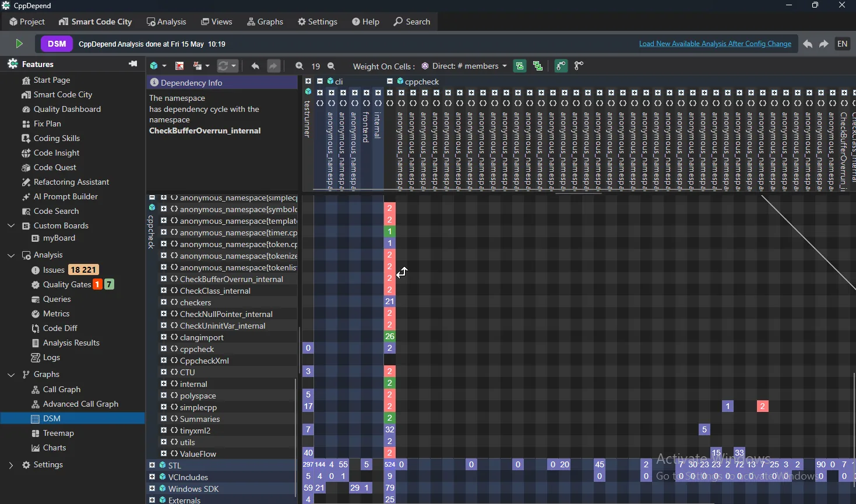Expand the CheckBufferOverrun_internal row
This screenshot has width=856, height=504.
(x=164, y=279)
